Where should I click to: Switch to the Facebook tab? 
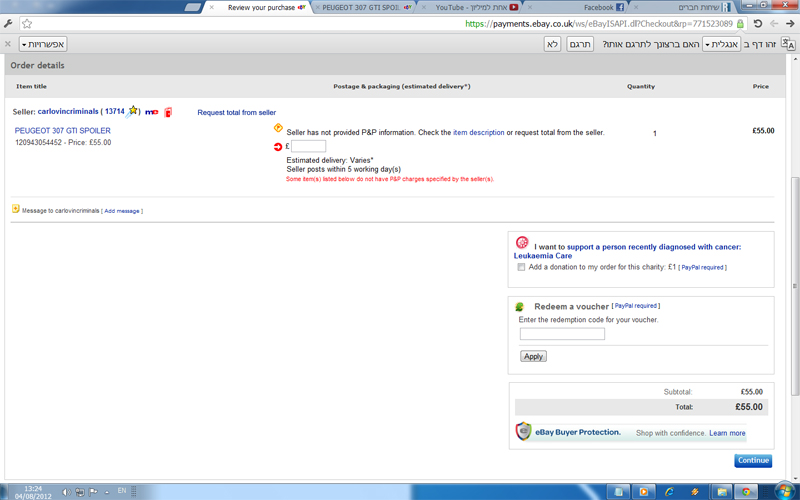coord(605,7)
